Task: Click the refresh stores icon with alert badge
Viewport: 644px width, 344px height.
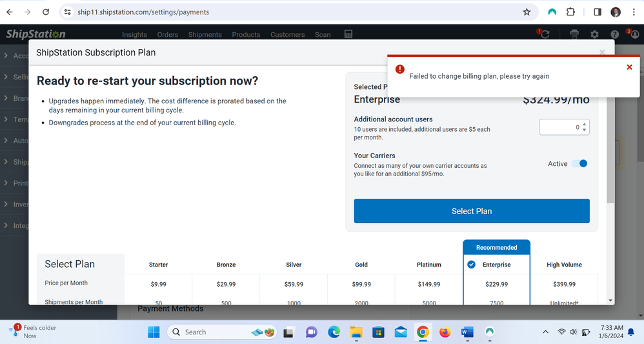Action: 544,34
